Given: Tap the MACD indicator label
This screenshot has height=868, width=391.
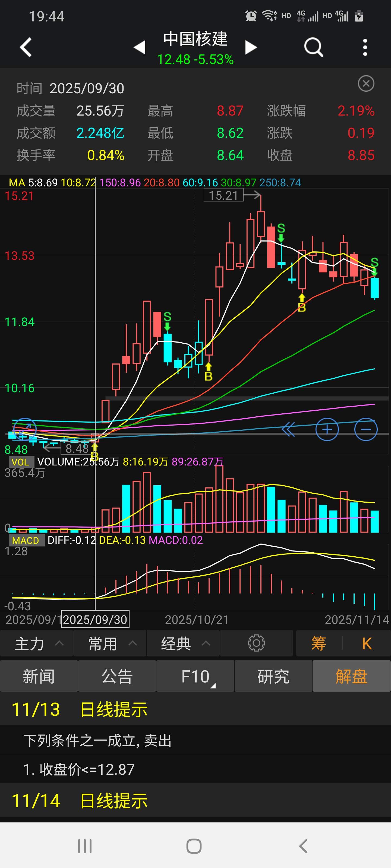Looking at the screenshot, I should (x=26, y=541).
